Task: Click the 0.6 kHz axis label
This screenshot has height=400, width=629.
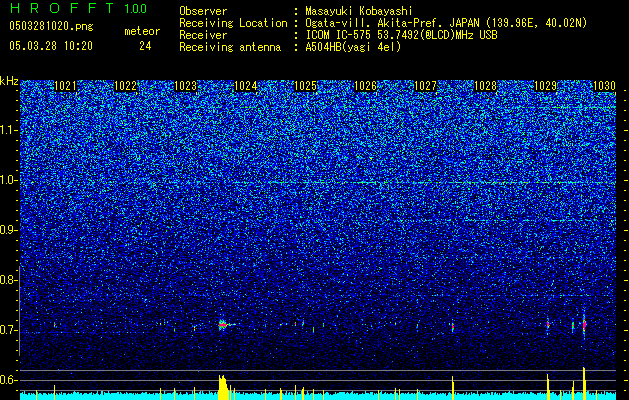Action: (x=8, y=380)
